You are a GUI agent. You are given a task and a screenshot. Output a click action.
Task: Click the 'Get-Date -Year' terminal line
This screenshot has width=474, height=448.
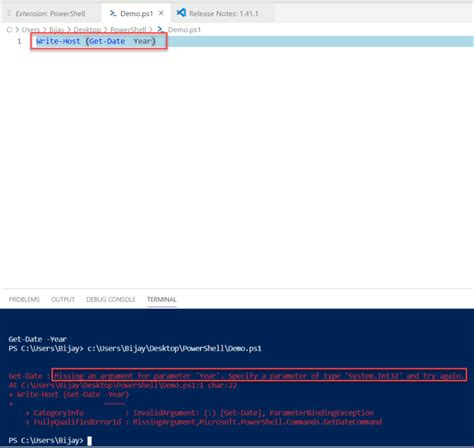38,339
